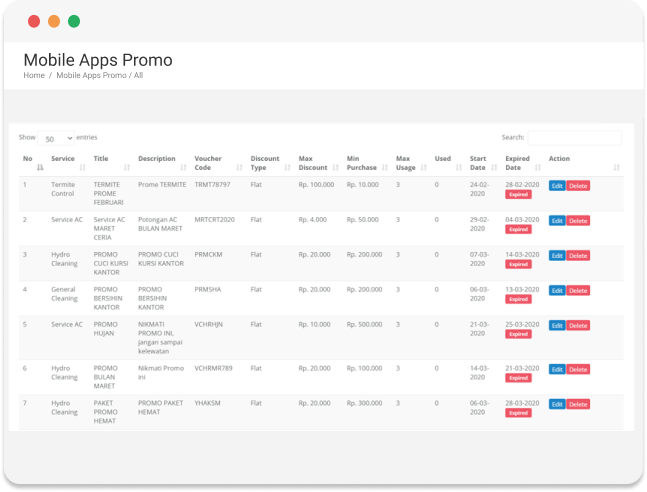Image resolution: width=647 pixels, height=492 pixels.
Task: Open the Show entries dropdown
Action: (x=56, y=138)
